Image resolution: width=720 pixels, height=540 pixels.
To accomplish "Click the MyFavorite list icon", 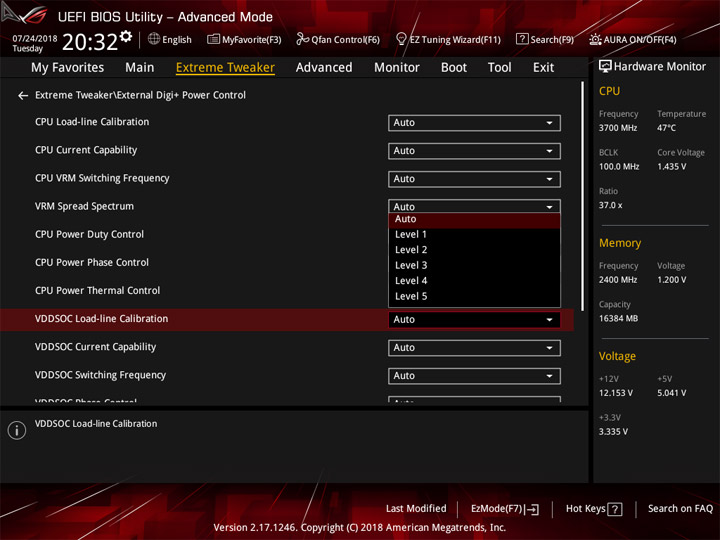I will 213,39.
